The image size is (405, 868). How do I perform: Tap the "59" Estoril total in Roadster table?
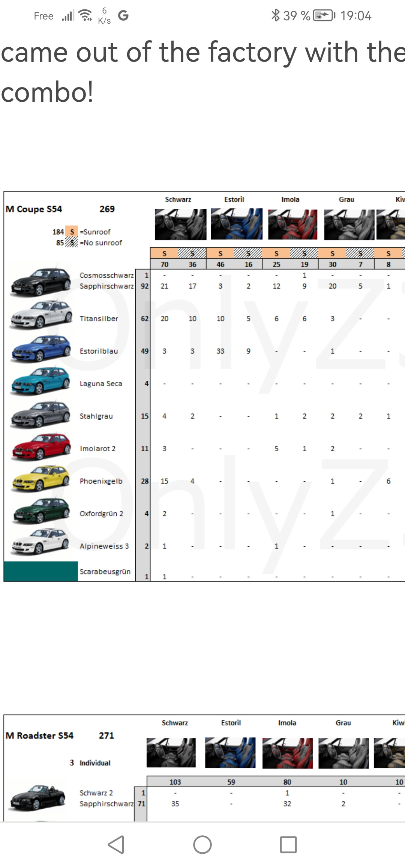pyautogui.click(x=231, y=782)
